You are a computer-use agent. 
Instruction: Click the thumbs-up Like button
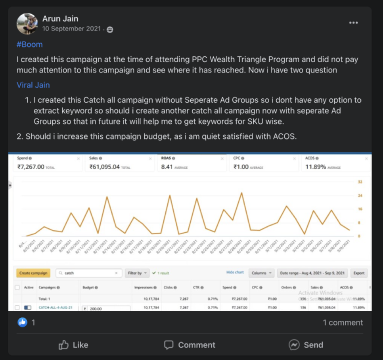(x=73, y=345)
